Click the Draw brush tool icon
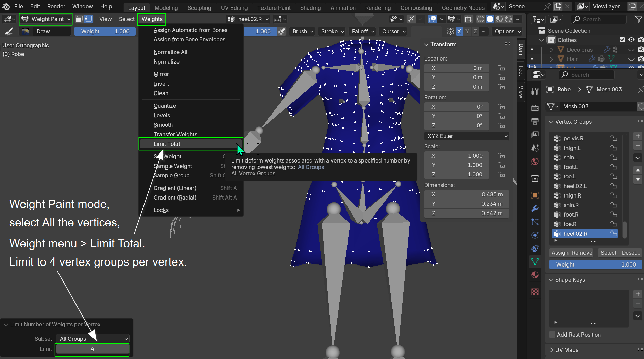Screen dimensions: 644x359 click(9, 31)
